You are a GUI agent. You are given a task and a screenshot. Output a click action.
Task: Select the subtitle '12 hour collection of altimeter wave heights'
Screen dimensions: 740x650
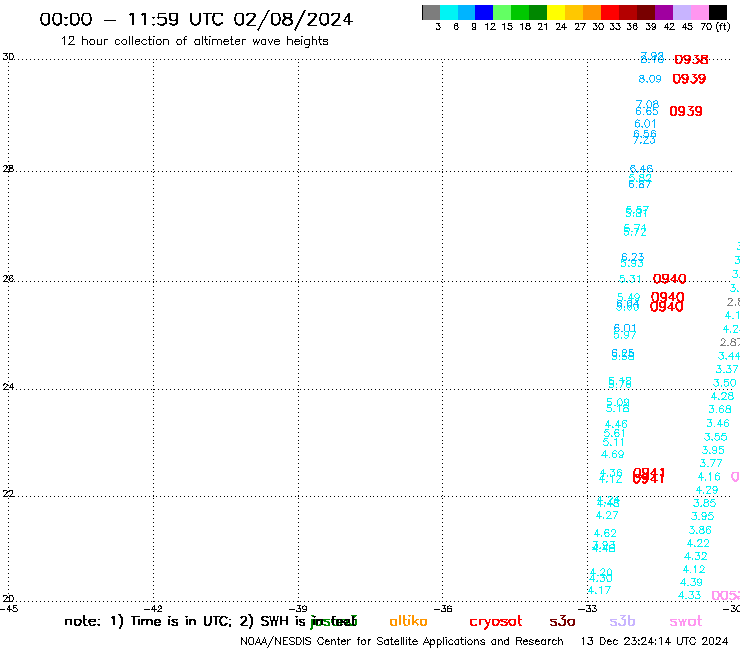coord(194,41)
